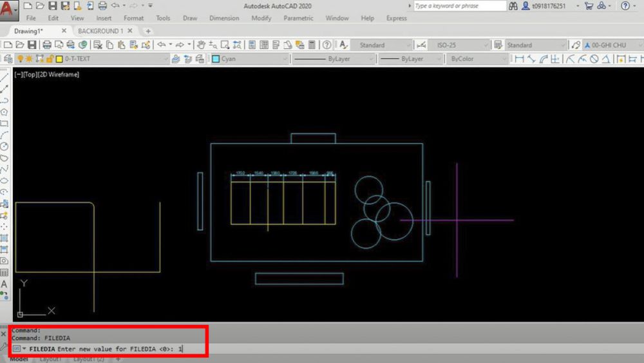644x363 pixels.
Task: Open the first ByLayer linetype dropdown
Action: [372, 59]
